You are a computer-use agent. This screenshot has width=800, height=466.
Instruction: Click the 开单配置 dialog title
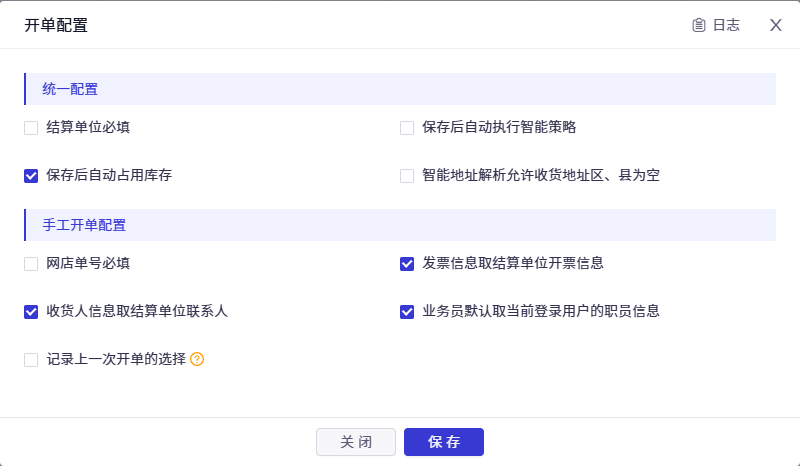pos(56,25)
